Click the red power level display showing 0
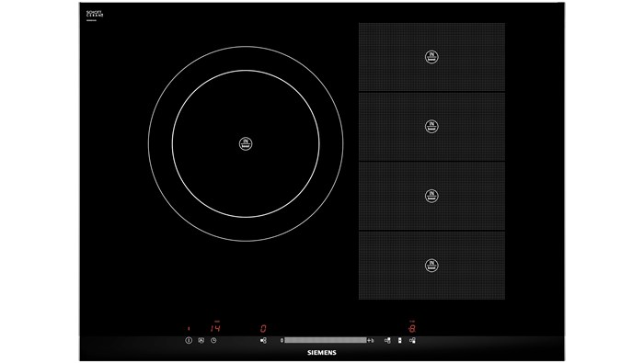The image size is (644, 363). pos(263,329)
